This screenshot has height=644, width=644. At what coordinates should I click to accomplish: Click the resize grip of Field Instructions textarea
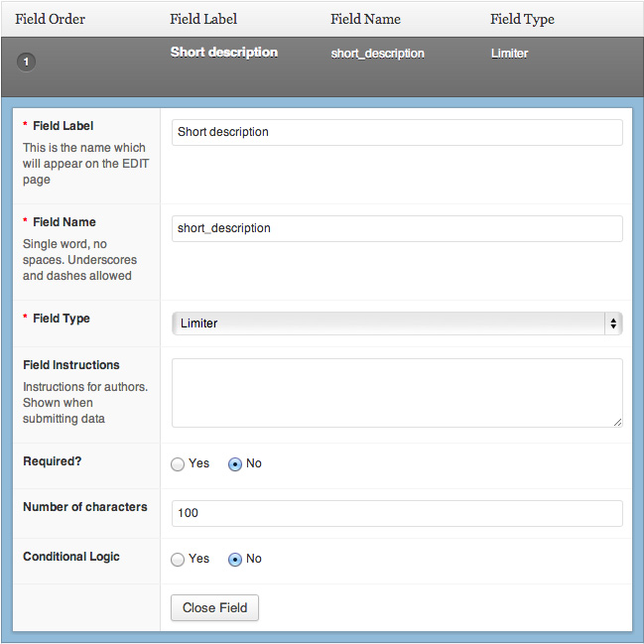(x=618, y=422)
